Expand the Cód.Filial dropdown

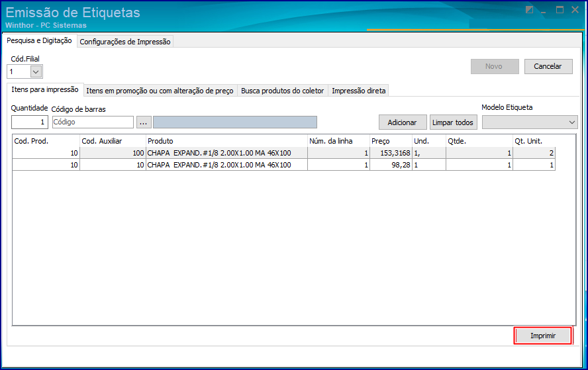[36, 71]
